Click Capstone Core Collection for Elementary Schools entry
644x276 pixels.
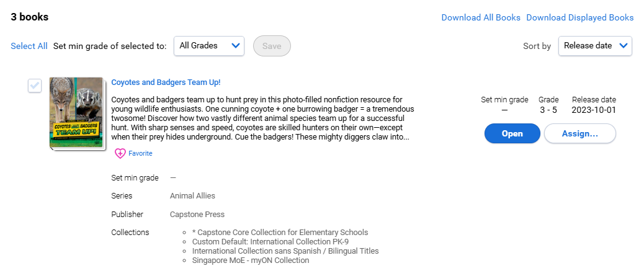tap(280, 233)
